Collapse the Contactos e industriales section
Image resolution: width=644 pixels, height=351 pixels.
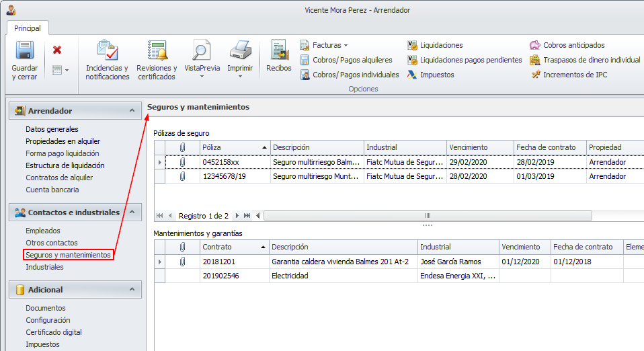[132, 212]
